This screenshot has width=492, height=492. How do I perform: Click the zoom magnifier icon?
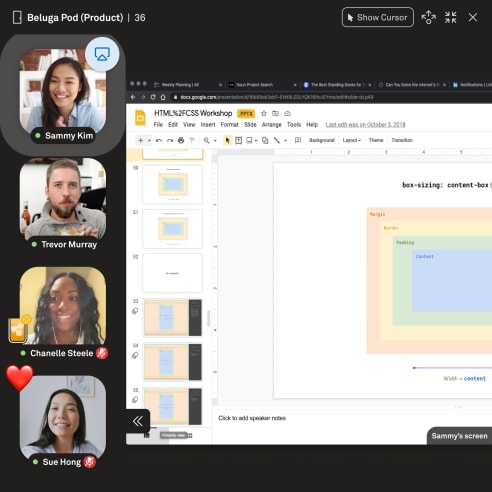(207, 140)
